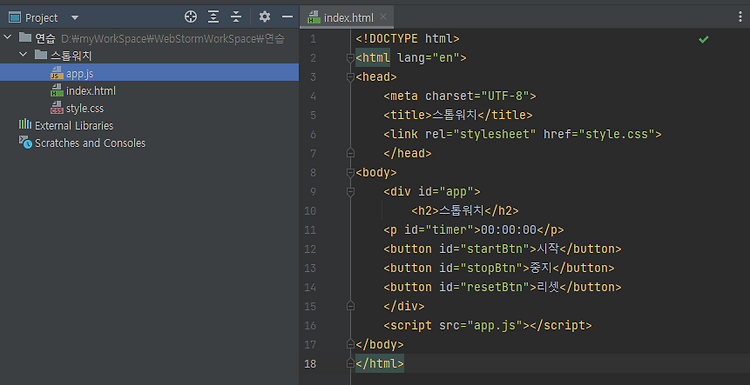Close the index.html tab

[x=383, y=17]
